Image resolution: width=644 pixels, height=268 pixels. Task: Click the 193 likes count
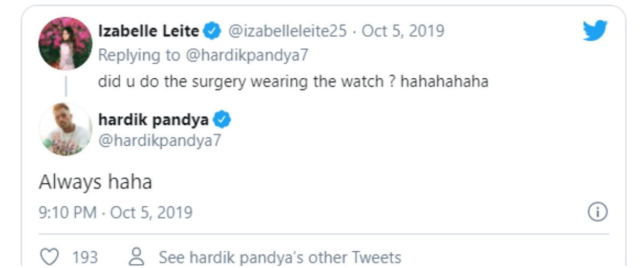85,257
